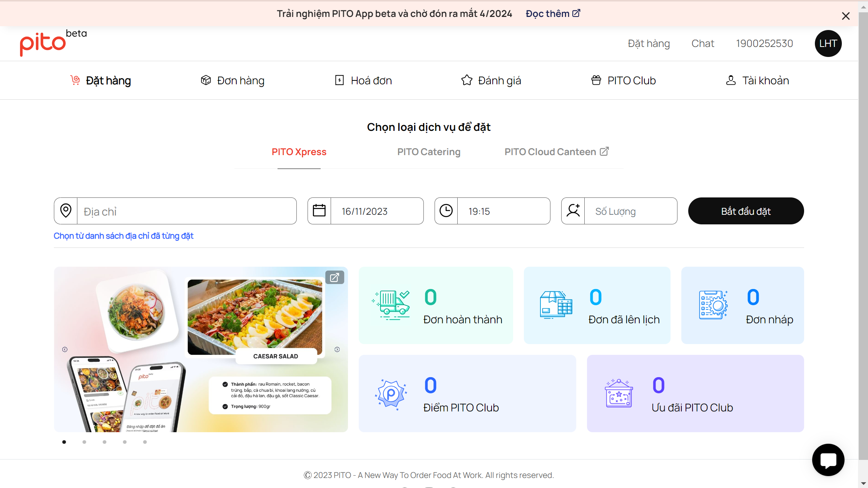Open the Đơn hoàn thành card
The height and width of the screenshot is (488, 868).
[x=436, y=305]
